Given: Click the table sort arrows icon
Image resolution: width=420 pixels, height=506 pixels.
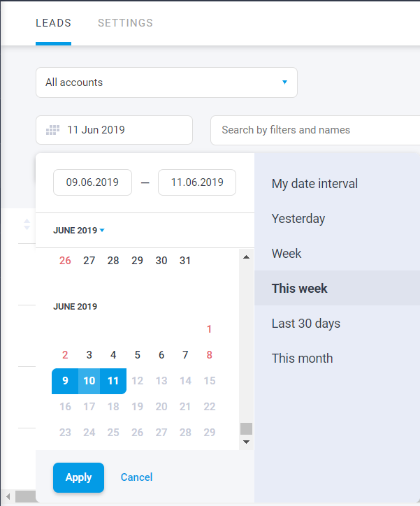Looking at the screenshot, I should coord(27,224).
